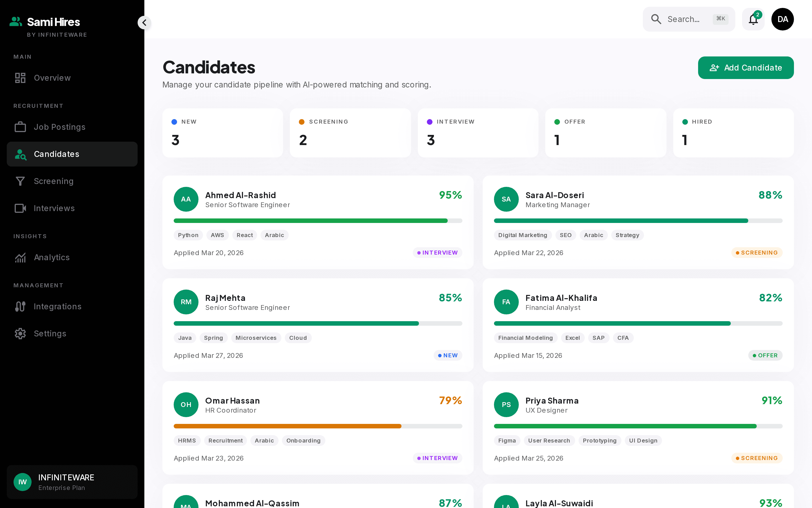Click the Interviews video camera icon
Image resolution: width=812 pixels, height=508 pixels.
(x=20, y=208)
